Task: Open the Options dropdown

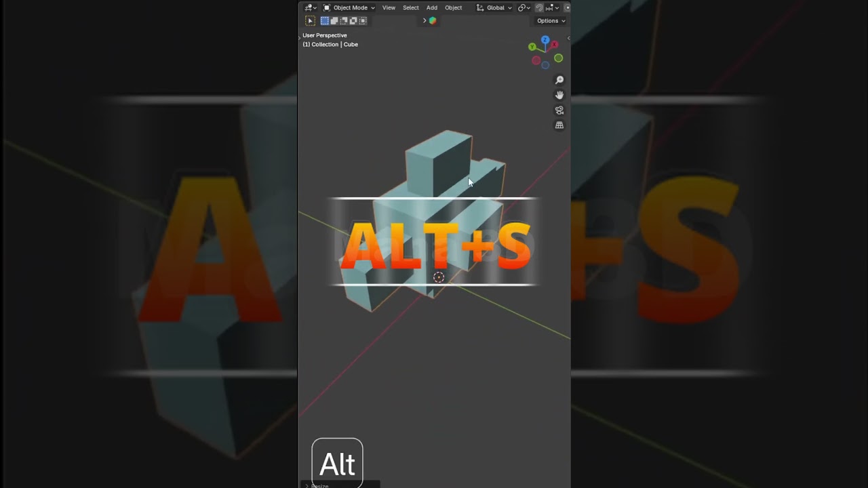Action: 551,21
